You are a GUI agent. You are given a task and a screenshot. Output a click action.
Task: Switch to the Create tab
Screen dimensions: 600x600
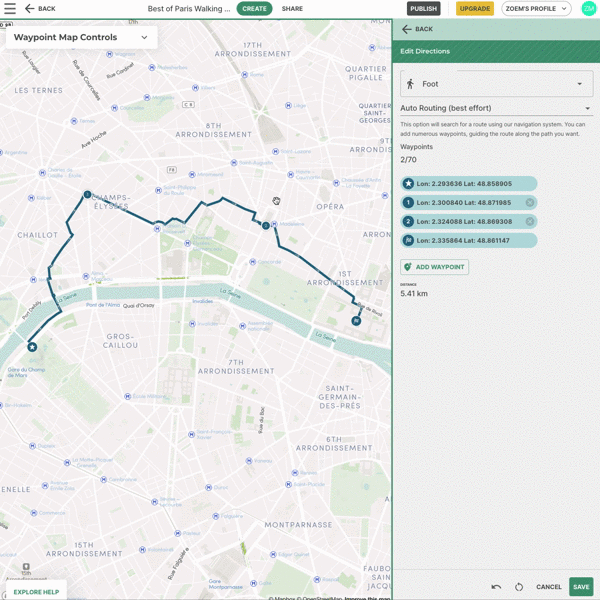[254, 9]
